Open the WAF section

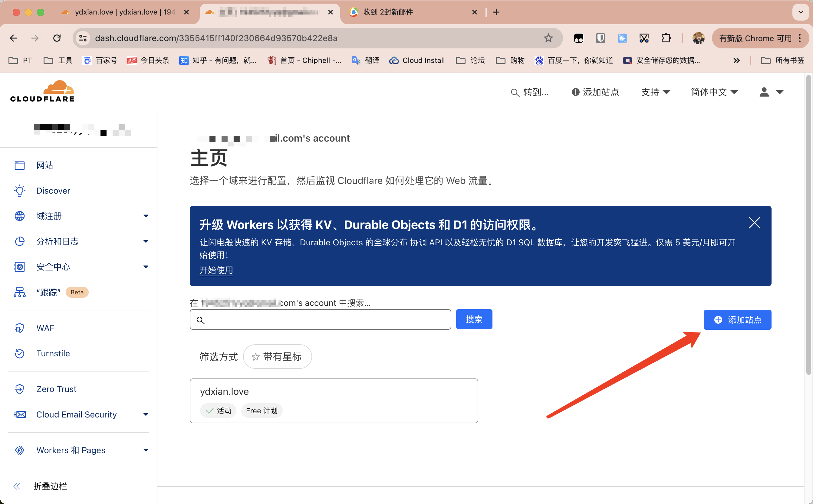(x=45, y=328)
